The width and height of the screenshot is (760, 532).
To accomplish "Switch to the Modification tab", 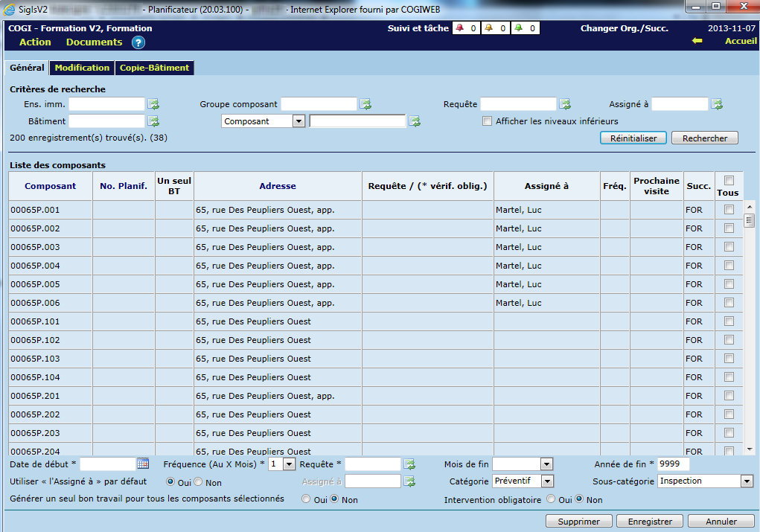I will [82, 68].
